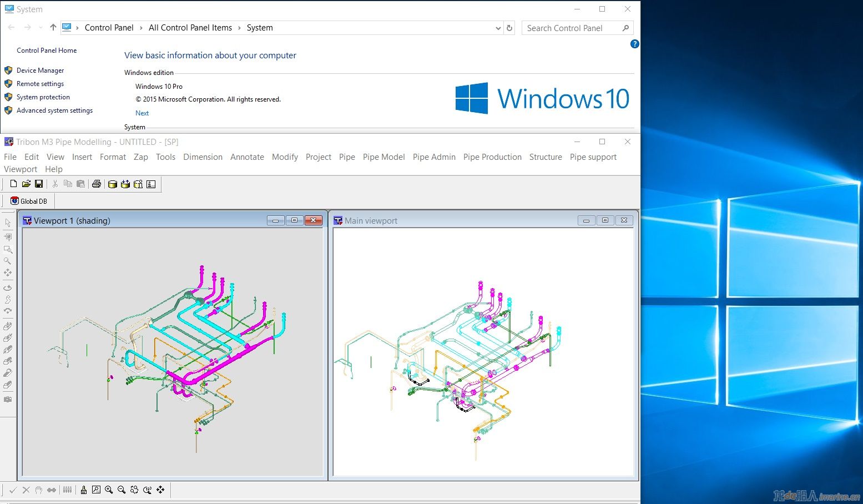Click the databank icon with blue arrows

125,184
